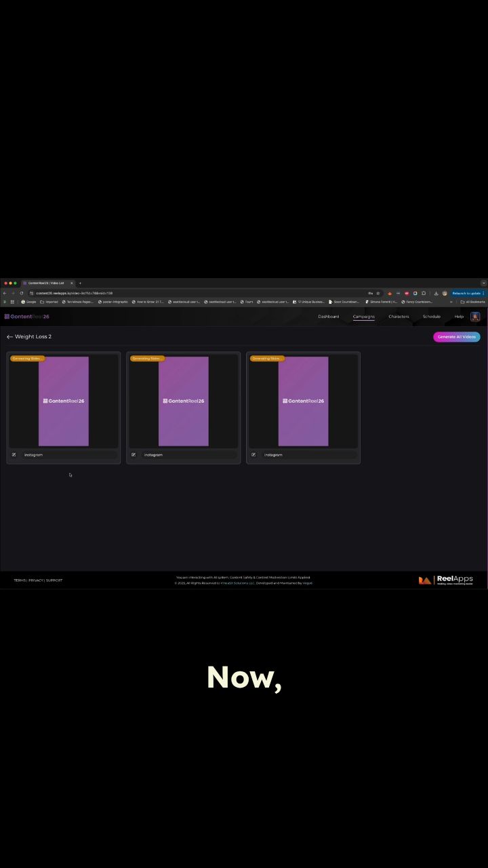
Task: Click the back arrow beside Weight Loss 2
Action: point(9,337)
